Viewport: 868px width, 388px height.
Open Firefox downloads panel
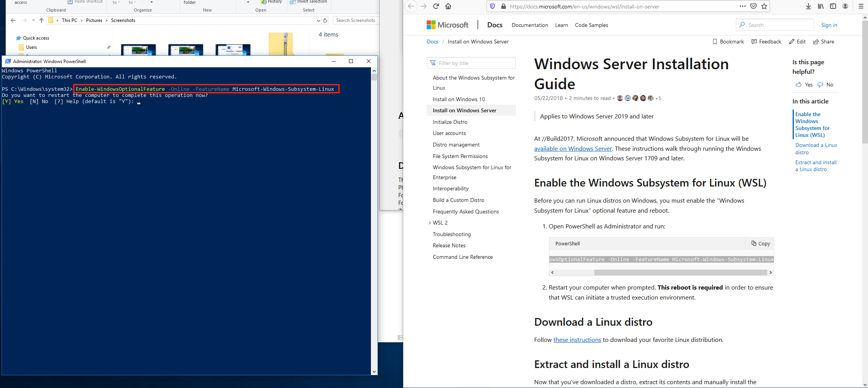coord(808,6)
